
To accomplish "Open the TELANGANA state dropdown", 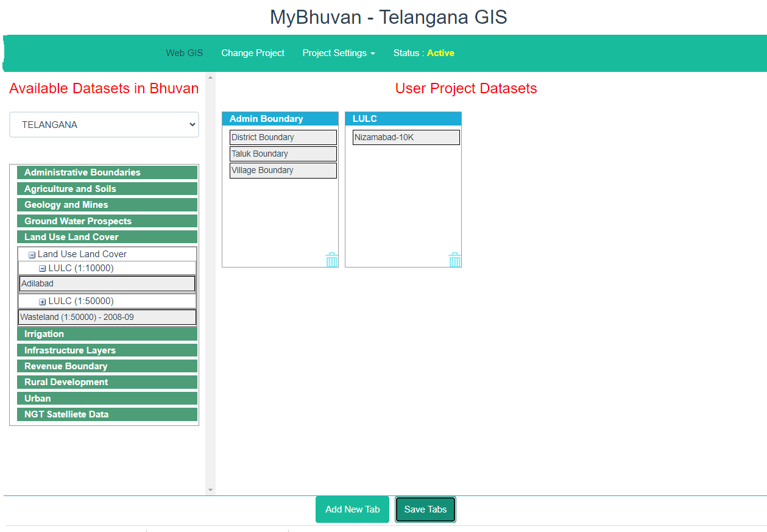I will coord(104,124).
